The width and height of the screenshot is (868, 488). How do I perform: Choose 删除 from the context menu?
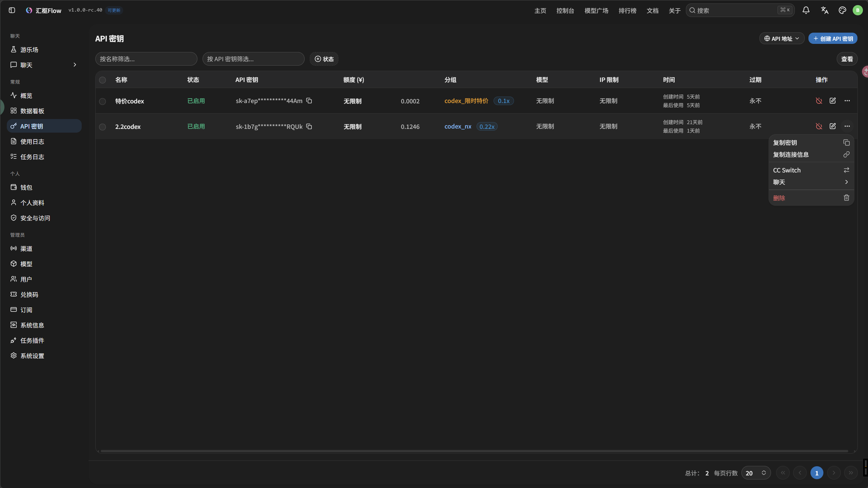pos(811,198)
